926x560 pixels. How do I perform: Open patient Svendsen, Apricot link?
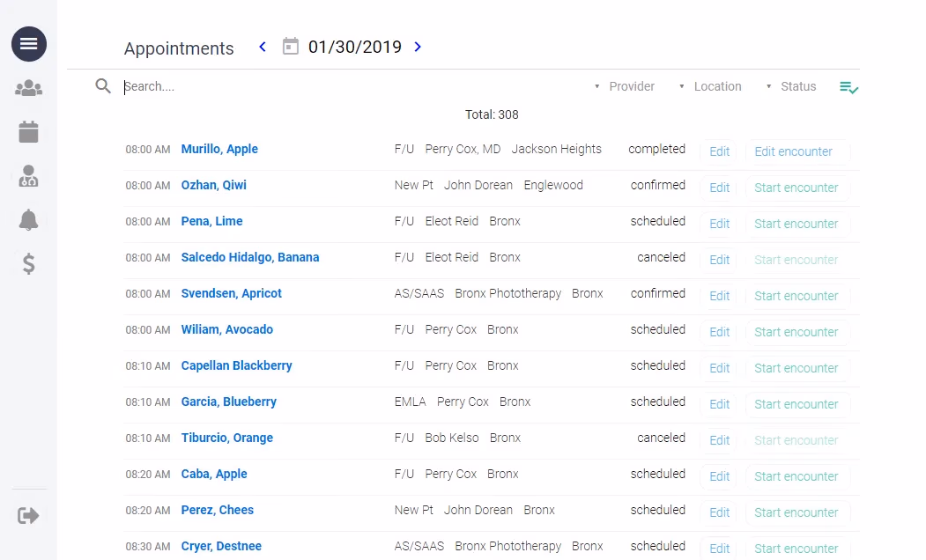click(x=231, y=293)
